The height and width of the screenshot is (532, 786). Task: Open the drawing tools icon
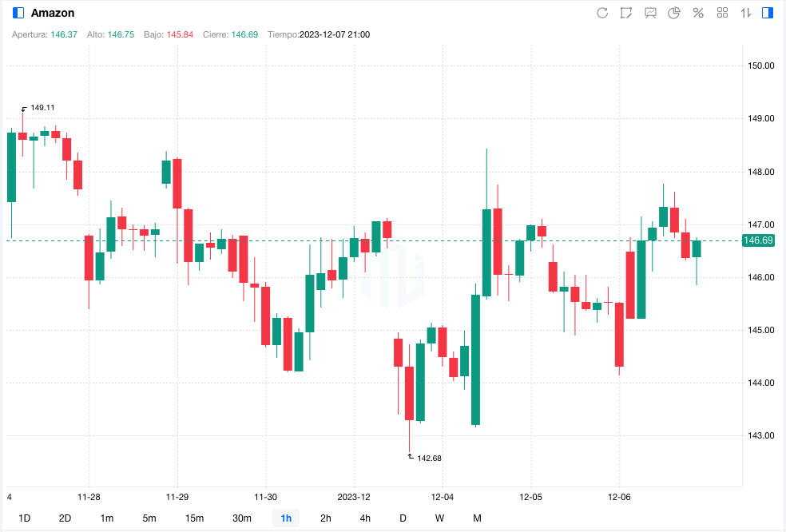coord(626,13)
